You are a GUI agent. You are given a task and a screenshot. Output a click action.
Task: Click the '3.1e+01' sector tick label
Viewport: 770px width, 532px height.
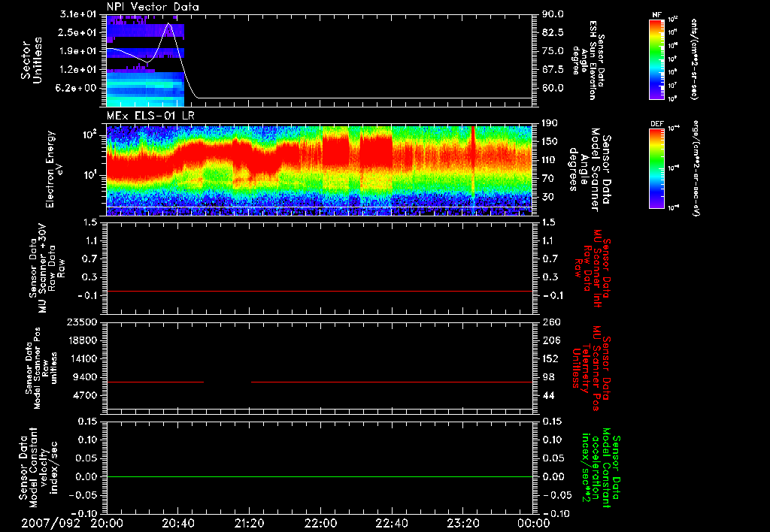pyautogui.click(x=77, y=14)
